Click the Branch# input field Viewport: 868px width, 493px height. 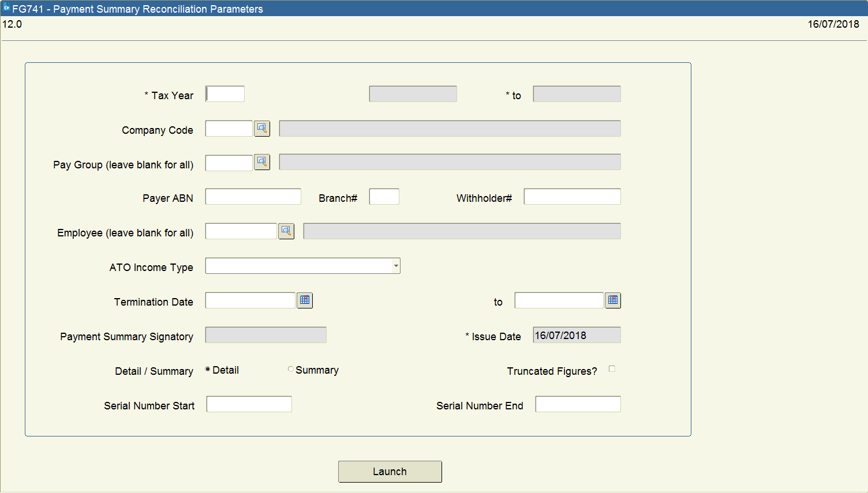point(384,196)
